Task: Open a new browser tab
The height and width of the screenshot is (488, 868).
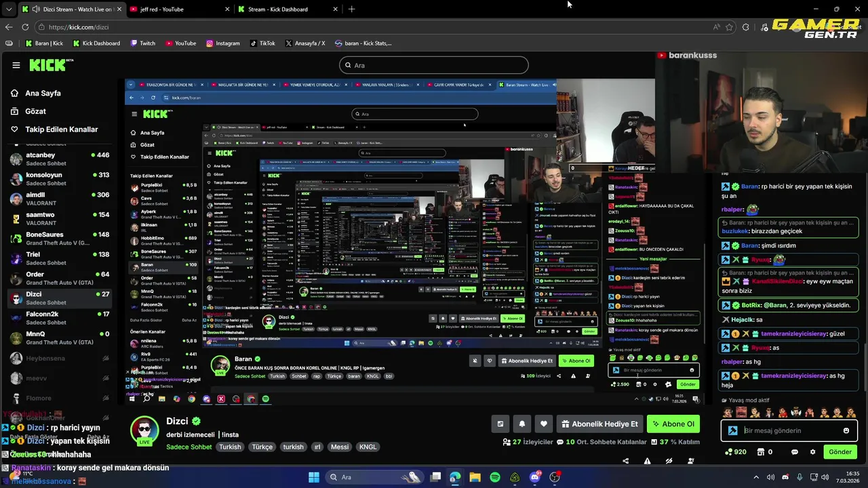Action: tap(351, 9)
